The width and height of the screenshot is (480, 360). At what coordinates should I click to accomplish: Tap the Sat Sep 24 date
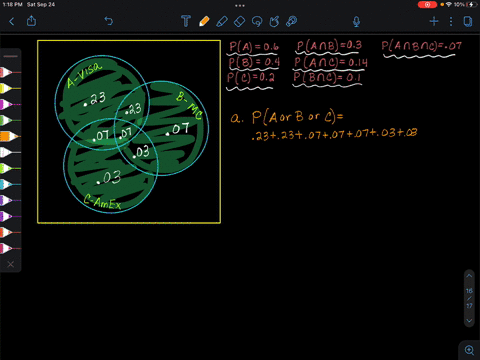pos(41,5)
